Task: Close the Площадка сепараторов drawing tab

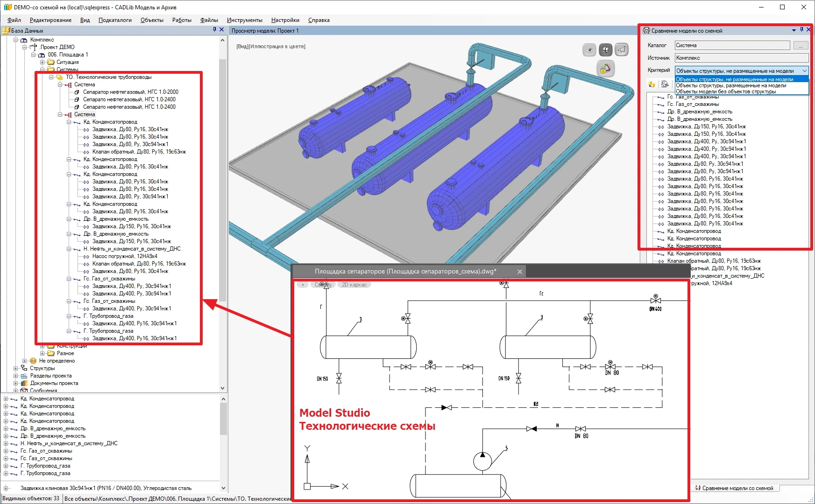Action: click(x=519, y=272)
